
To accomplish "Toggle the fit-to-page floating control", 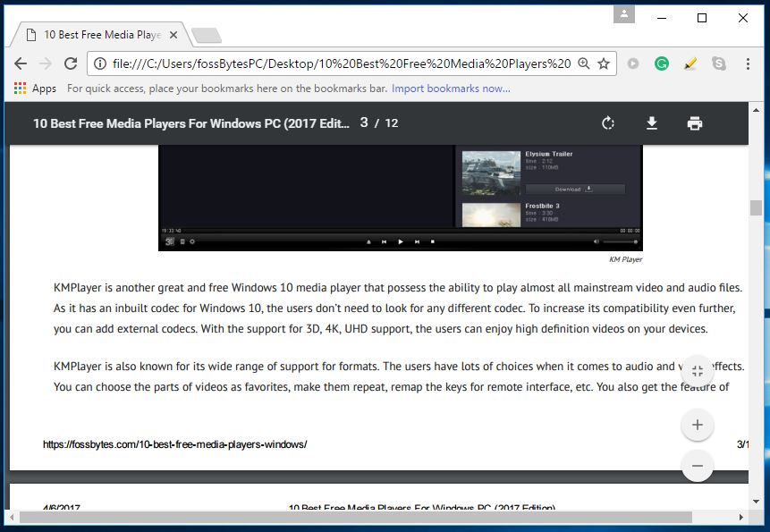I will point(698,369).
